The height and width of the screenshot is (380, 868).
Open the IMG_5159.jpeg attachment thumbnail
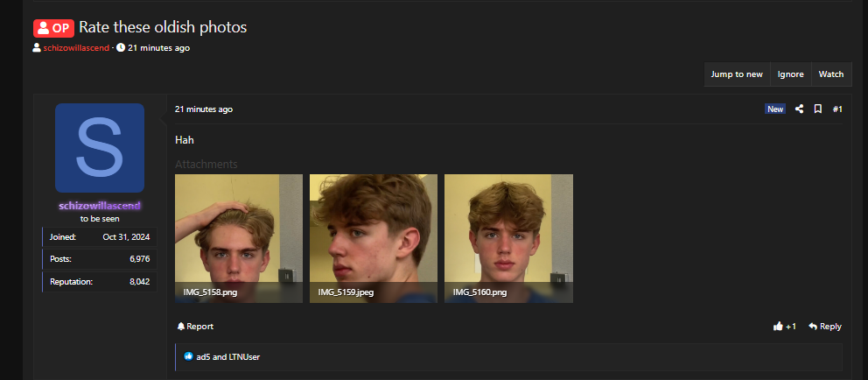pyautogui.click(x=373, y=239)
